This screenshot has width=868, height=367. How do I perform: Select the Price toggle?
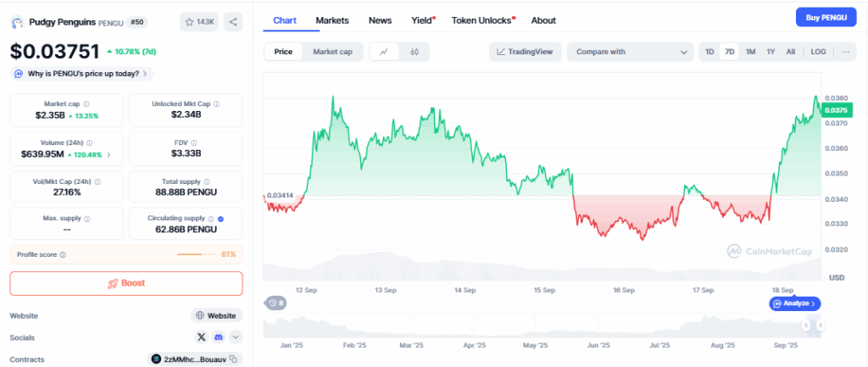(x=283, y=52)
